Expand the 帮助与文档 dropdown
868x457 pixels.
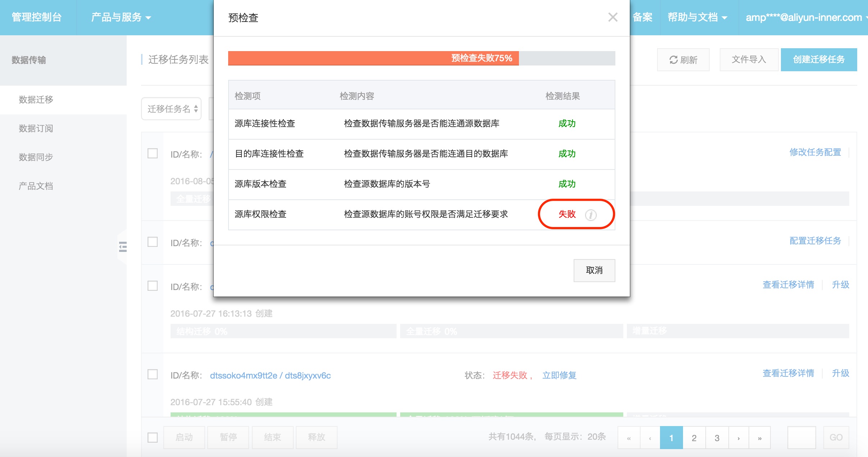pos(697,17)
